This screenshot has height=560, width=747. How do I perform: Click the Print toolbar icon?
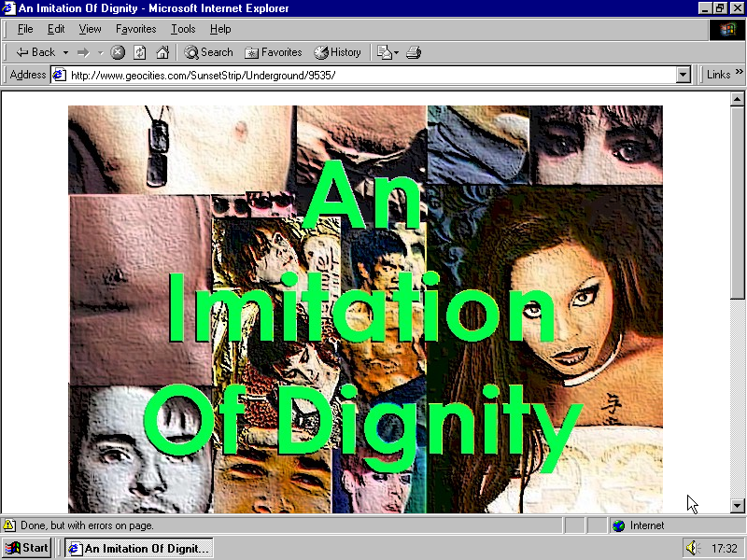414,52
